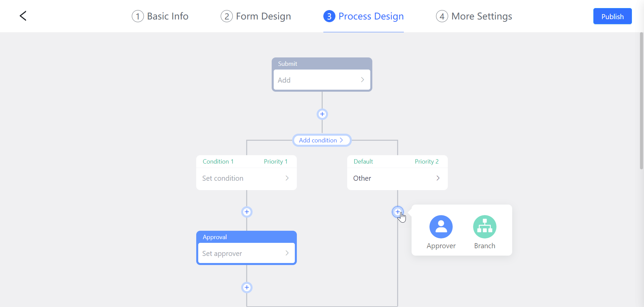
Task: Click the highlighted plus icon on the Default branch
Action: coord(397,212)
